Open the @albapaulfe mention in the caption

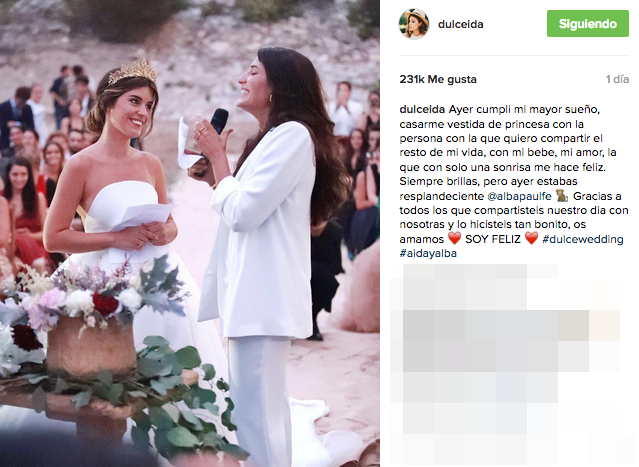click(x=519, y=196)
